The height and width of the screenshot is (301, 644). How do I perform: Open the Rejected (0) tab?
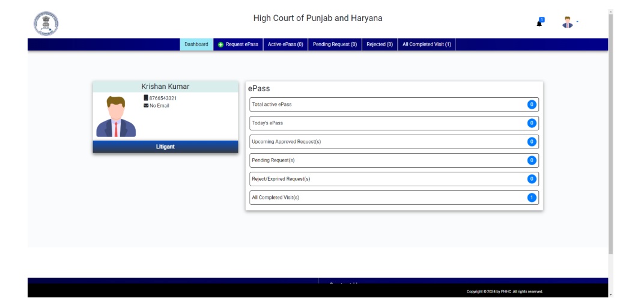380,44
